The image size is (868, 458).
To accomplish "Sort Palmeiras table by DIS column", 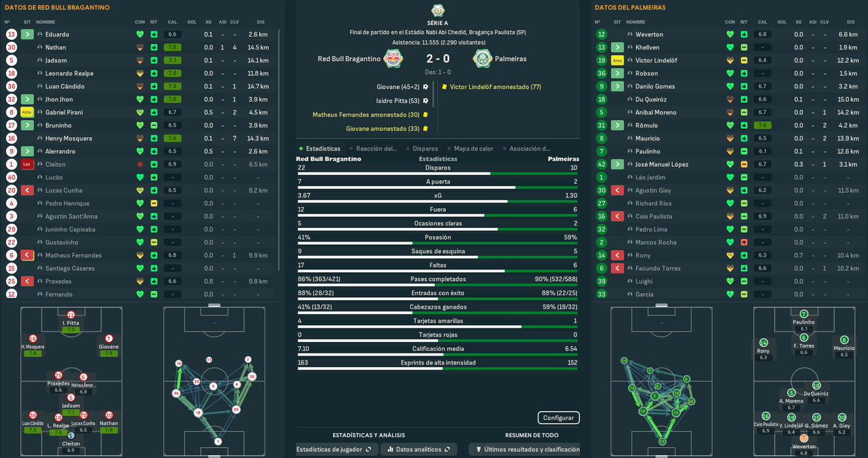I will 850,22.
